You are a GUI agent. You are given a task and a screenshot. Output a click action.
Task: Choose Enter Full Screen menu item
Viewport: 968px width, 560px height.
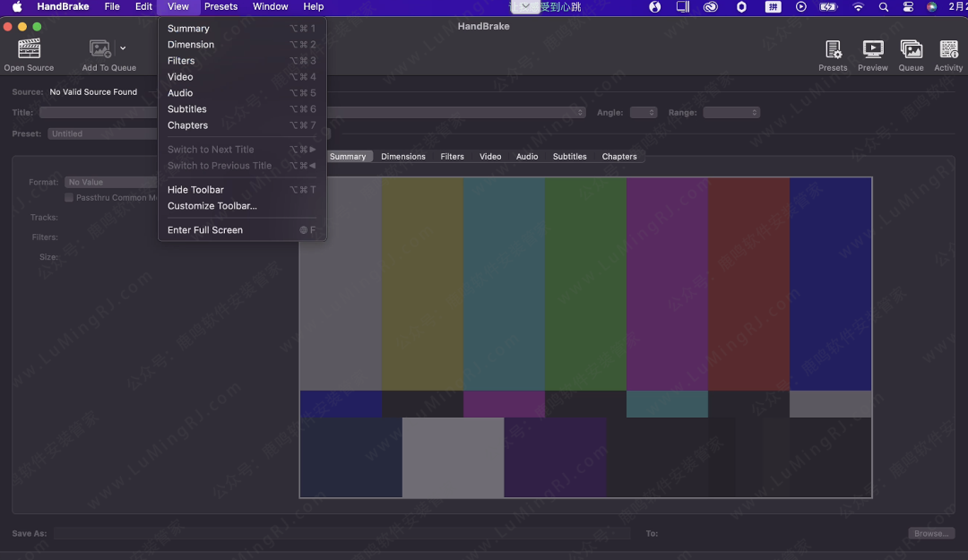pyautogui.click(x=204, y=230)
